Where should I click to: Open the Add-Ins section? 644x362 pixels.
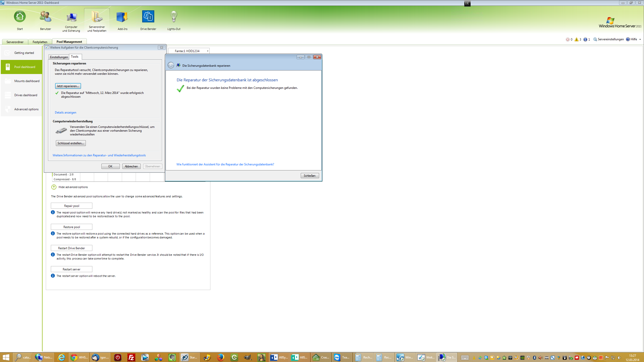click(122, 20)
